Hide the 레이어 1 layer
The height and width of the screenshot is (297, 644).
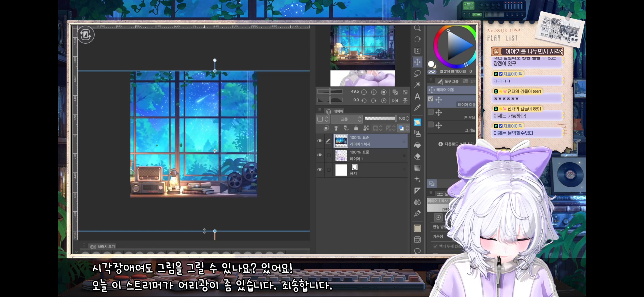(320, 155)
